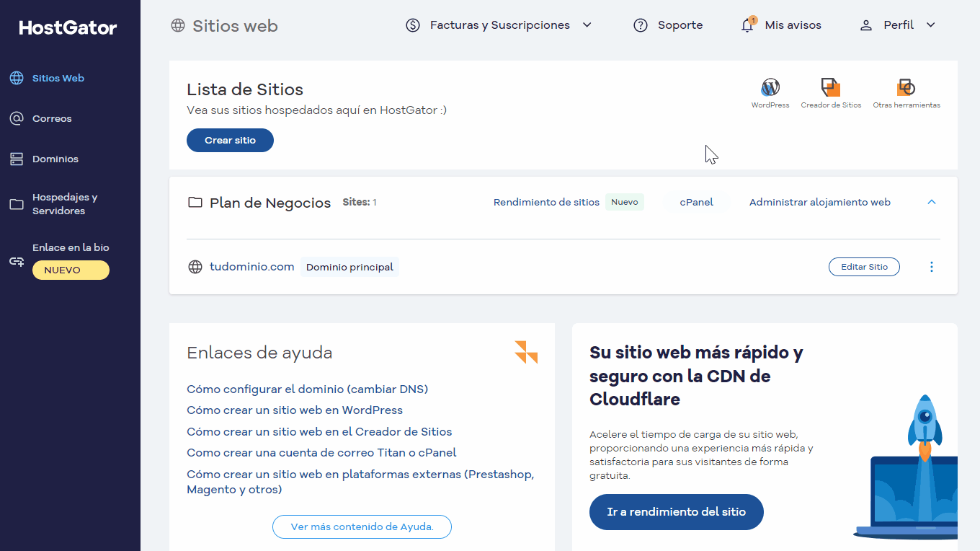The image size is (980, 551).
Task: Click the Creador de Sitios icon
Action: pyautogui.click(x=831, y=87)
